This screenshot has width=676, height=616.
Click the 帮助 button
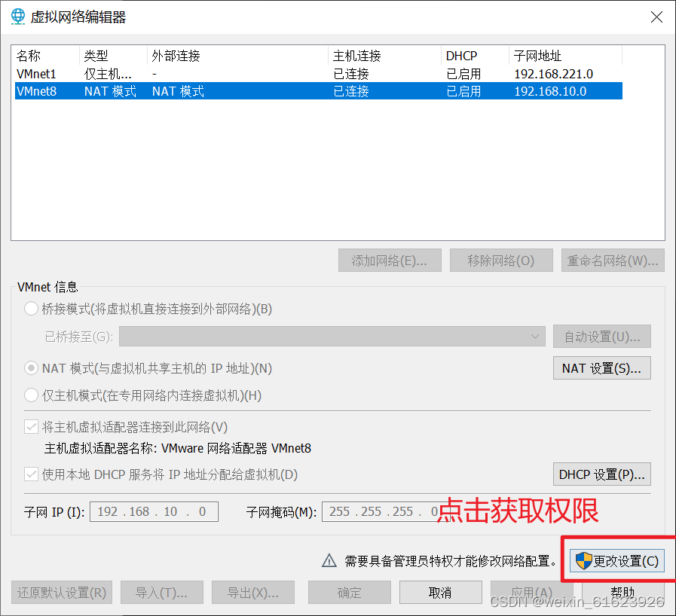623,593
